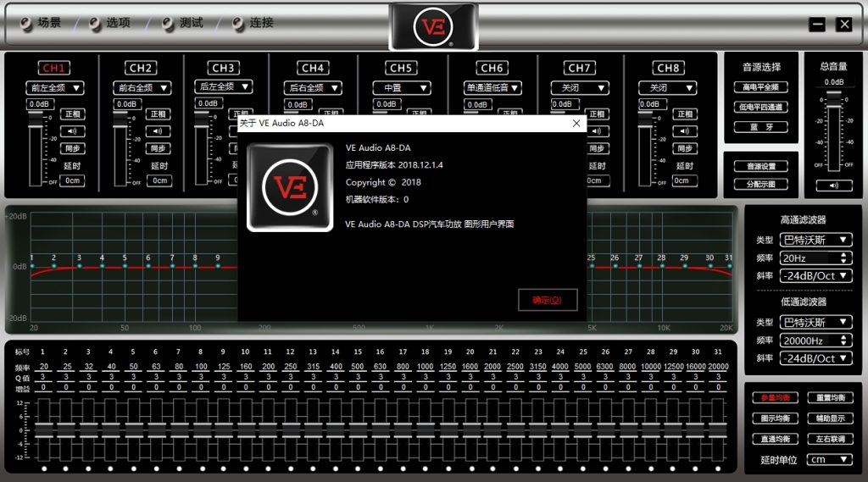
Task: Click the master 总音量 fader
Action: 834,100
